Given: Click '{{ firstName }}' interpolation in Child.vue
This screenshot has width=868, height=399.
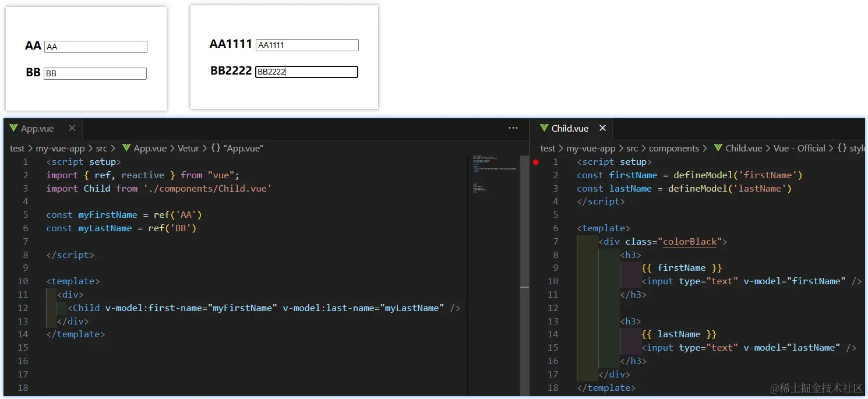Looking at the screenshot, I should pyautogui.click(x=682, y=268).
